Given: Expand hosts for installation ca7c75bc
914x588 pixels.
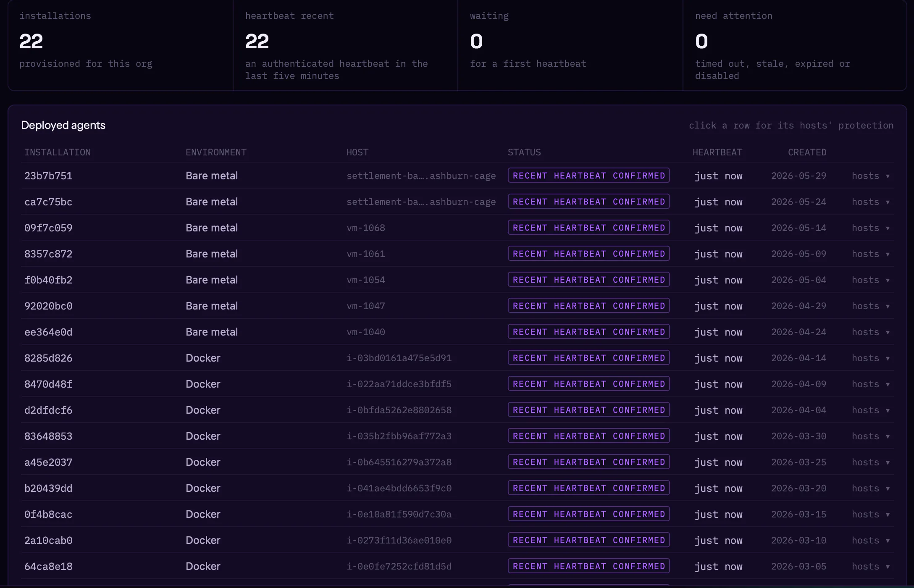Looking at the screenshot, I should [871, 202].
